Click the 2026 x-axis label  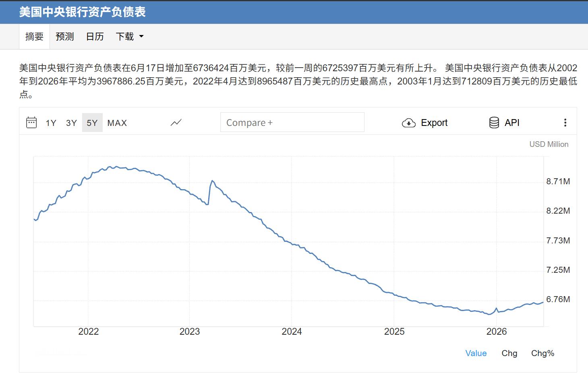click(497, 332)
